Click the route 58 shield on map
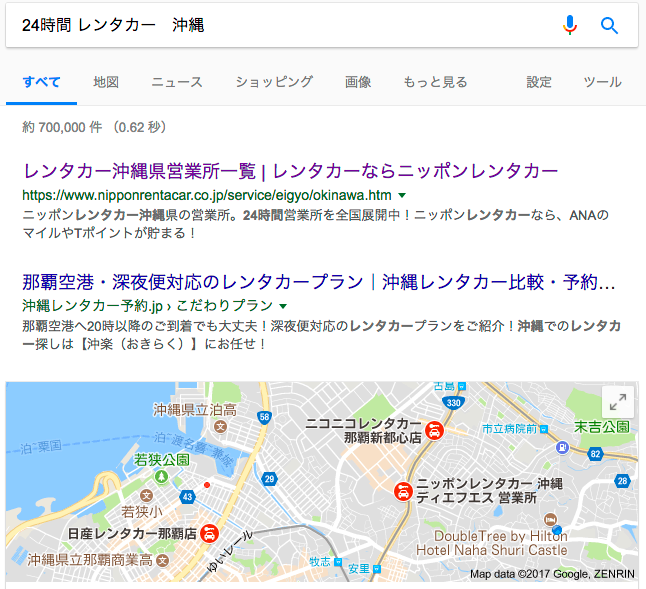This screenshot has width=646, height=589. point(264,417)
